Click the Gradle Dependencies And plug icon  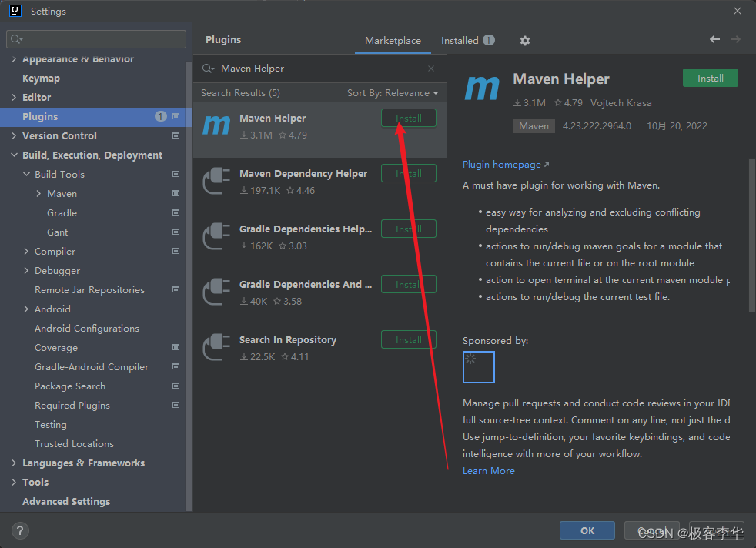(x=216, y=292)
